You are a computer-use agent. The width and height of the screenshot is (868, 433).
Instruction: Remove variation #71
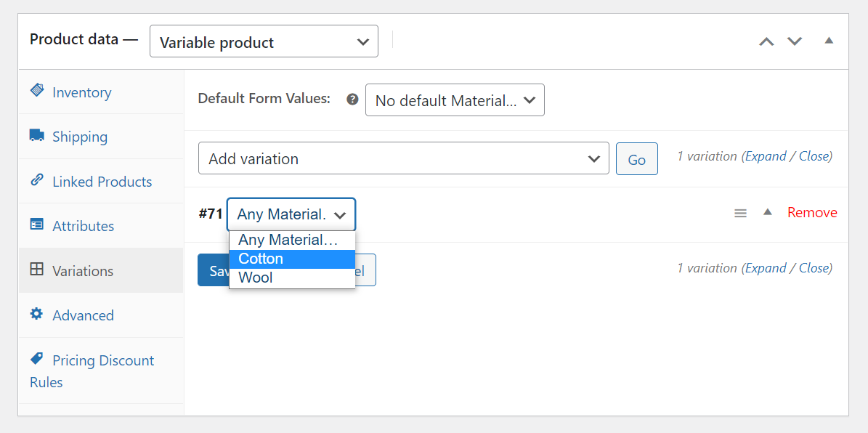[812, 212]
